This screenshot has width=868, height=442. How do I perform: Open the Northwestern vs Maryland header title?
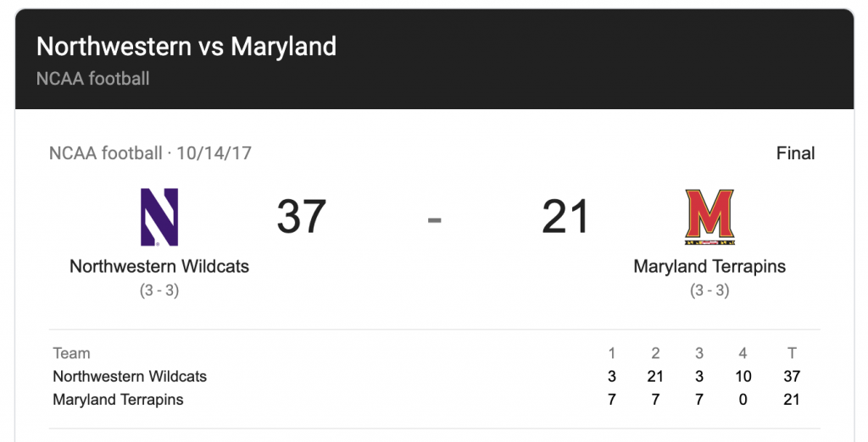pyautogui.click(x=186, y=47)
